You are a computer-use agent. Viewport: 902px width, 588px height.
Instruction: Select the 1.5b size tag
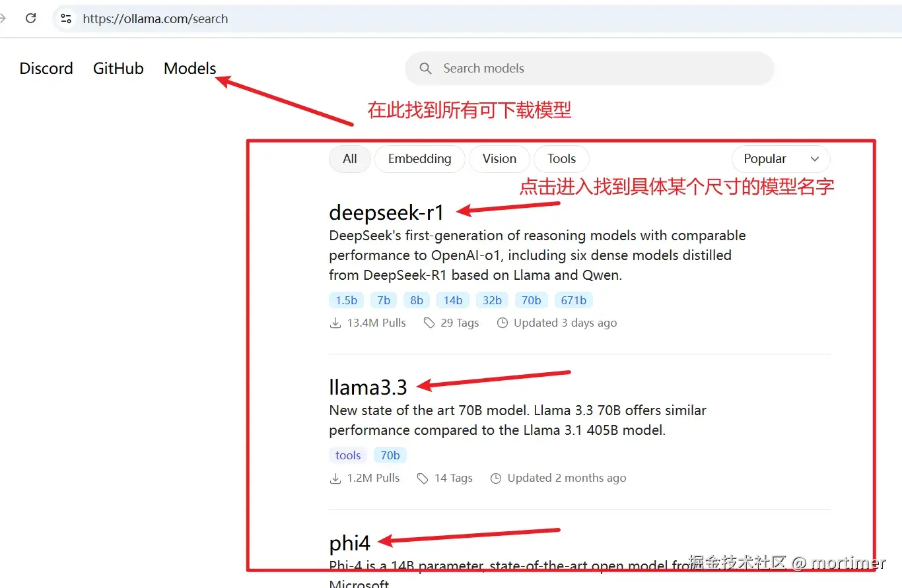pos(346,300)
